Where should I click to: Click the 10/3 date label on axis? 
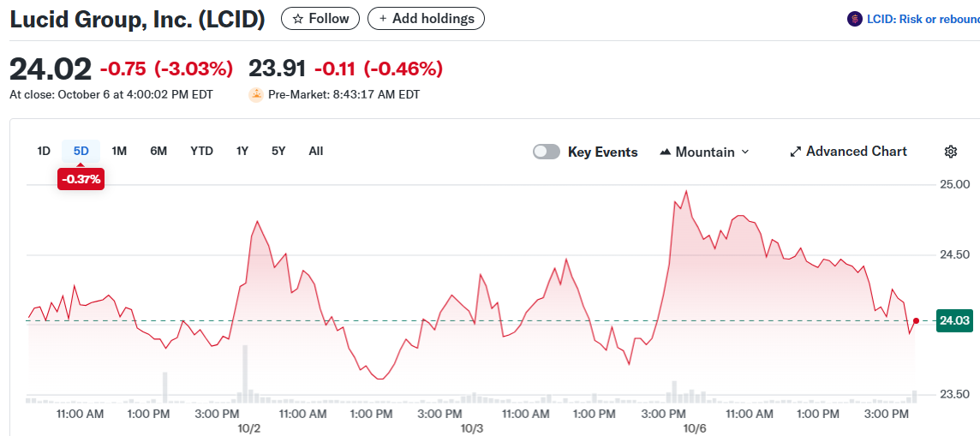[472, 427]
